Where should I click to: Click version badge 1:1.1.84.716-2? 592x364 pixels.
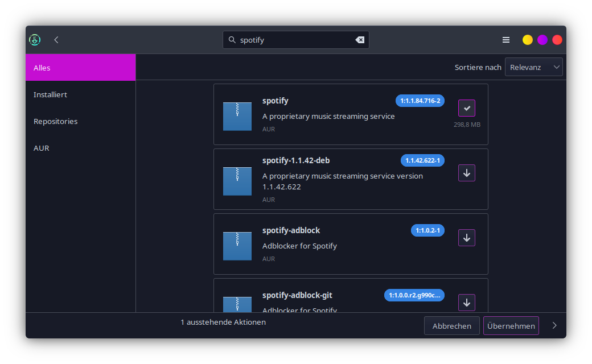click(x=420, y=101)
